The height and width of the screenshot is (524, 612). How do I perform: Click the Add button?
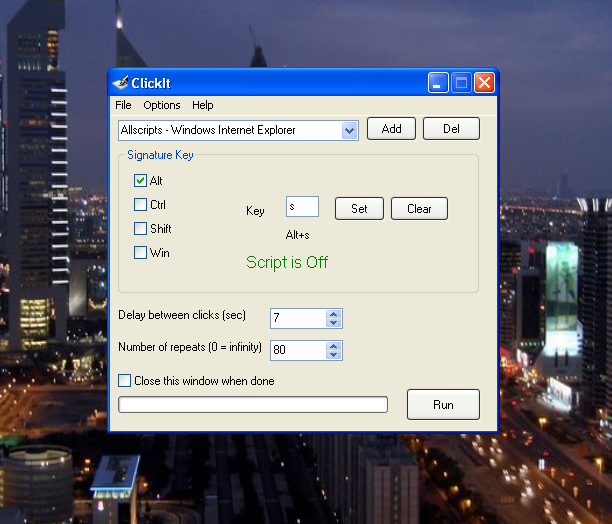click(x=391, y=129)
